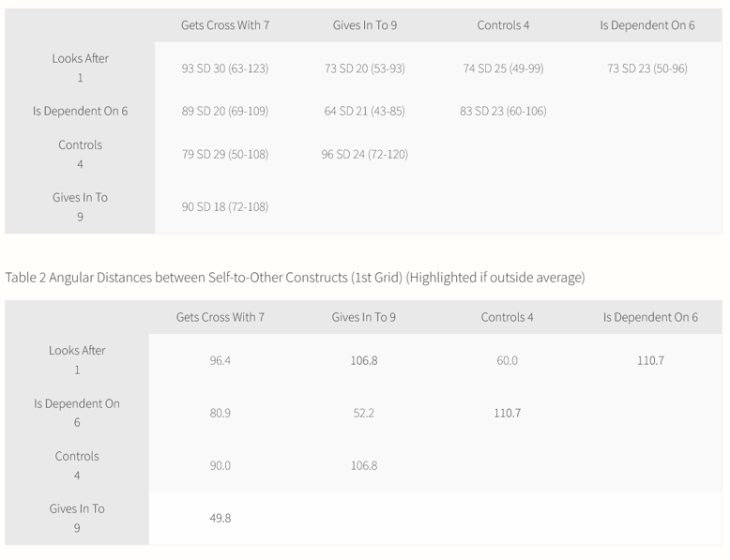
Task: Select the 106.8 value in Table 2's Controls row
Action: (364, 465)
